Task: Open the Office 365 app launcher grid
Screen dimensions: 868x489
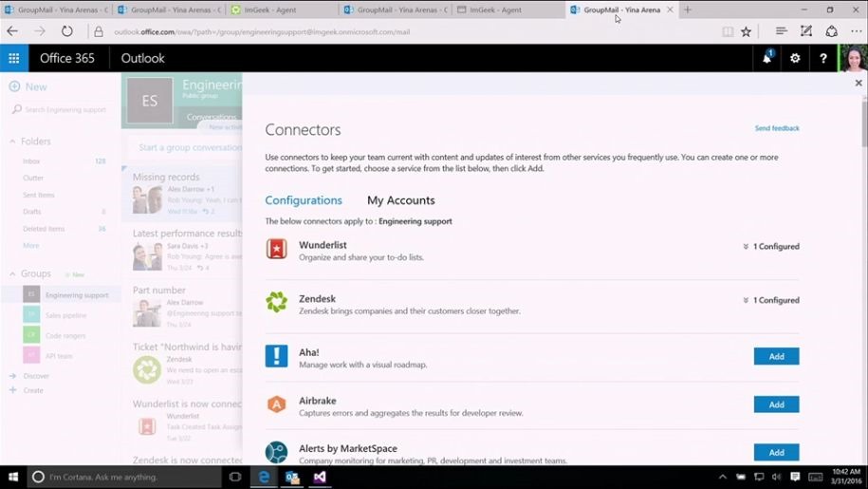Action: pos(14,58)
